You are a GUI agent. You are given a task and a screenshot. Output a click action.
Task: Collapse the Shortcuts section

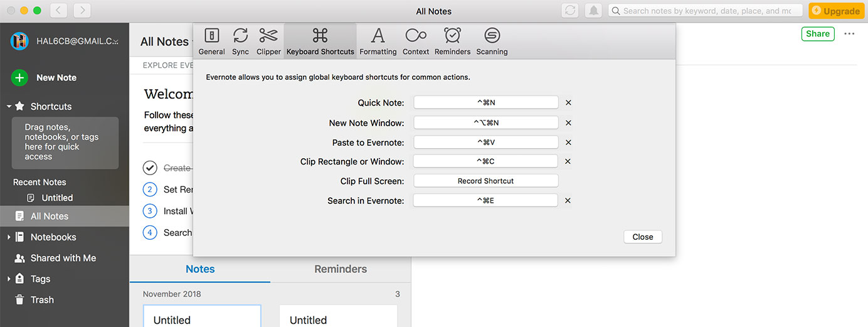[x=9, y=106]
